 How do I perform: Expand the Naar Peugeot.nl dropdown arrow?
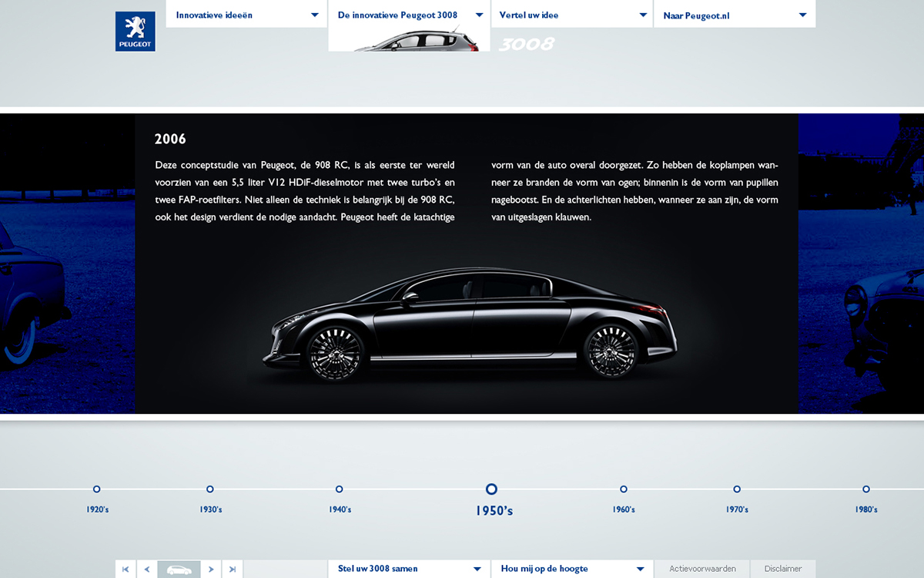click(x=803, y=15)
